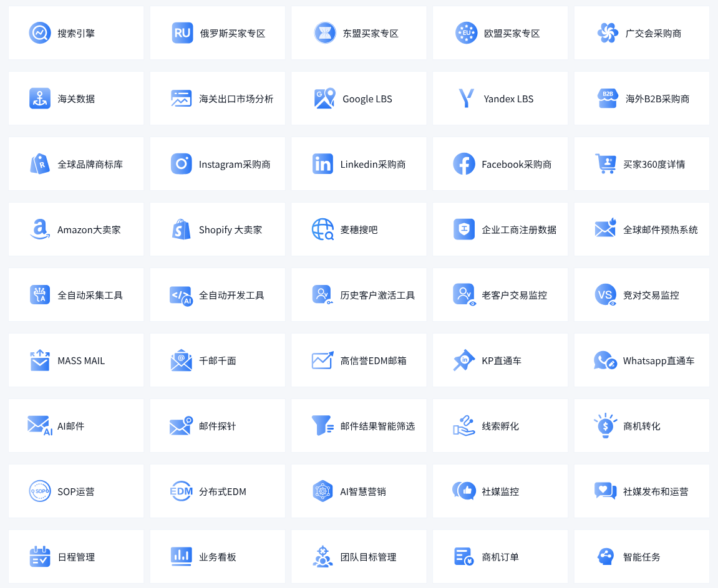Select the Google LBS map pin icon
Viewport: 718px width, 588px height.
(324, 99)
